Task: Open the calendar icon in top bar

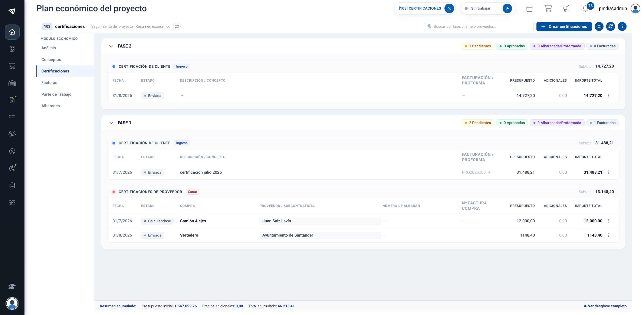Action: pos(529,9)
